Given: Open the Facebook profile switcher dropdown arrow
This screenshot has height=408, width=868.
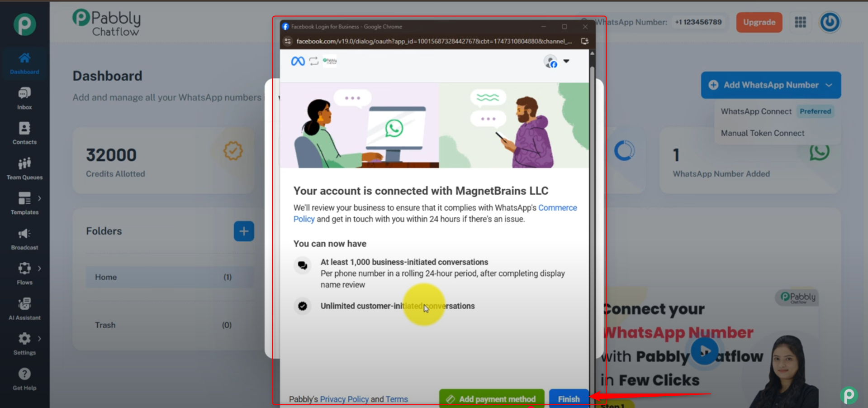Looking at the screenshot, I should click(566, 61).
